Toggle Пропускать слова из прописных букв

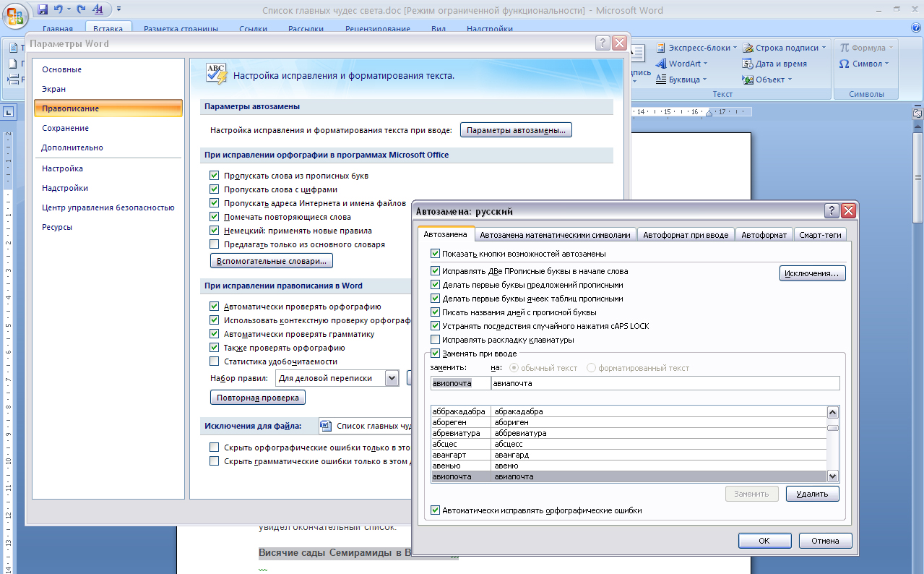pos(214,176)
